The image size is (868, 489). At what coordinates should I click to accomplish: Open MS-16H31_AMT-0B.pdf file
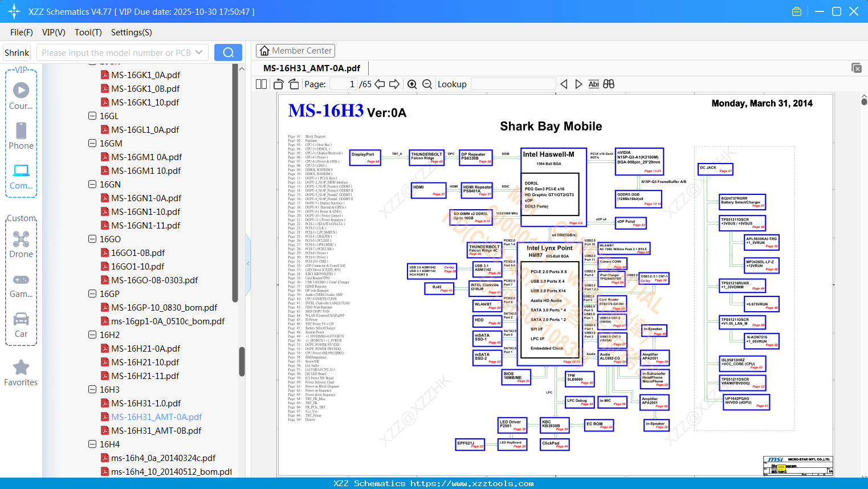[x=156, y=430]
